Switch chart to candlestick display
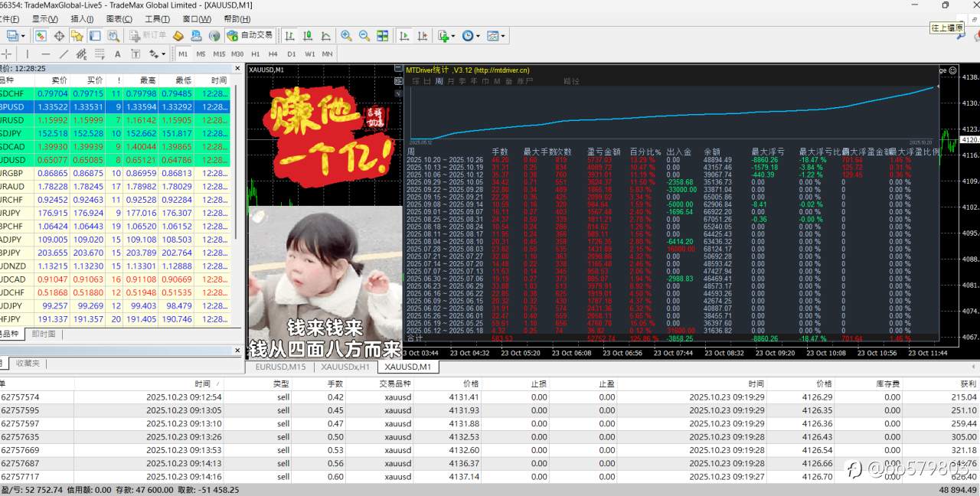Viewport: 980px width, 496px height. [x=308, y=35]
